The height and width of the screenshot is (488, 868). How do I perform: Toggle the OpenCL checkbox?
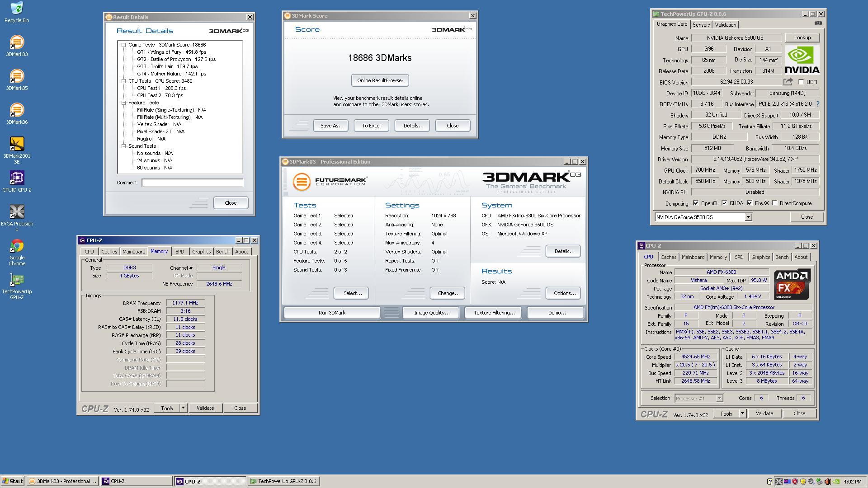tap(696, 203)
